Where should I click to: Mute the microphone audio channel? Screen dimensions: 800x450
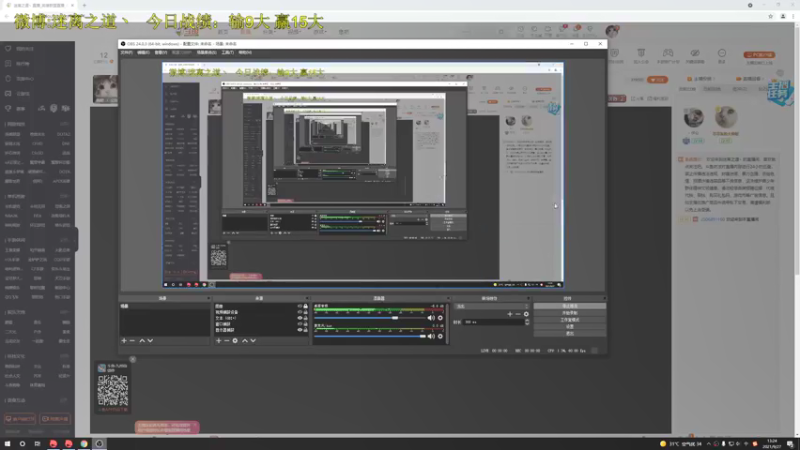click(431, 336)
